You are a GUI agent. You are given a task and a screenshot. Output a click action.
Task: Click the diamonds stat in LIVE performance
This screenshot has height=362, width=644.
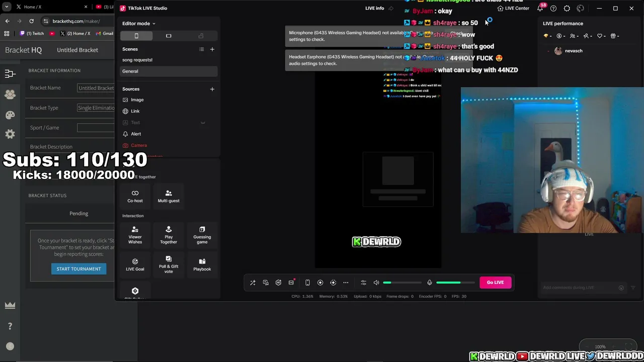click(x=547, y=36)
